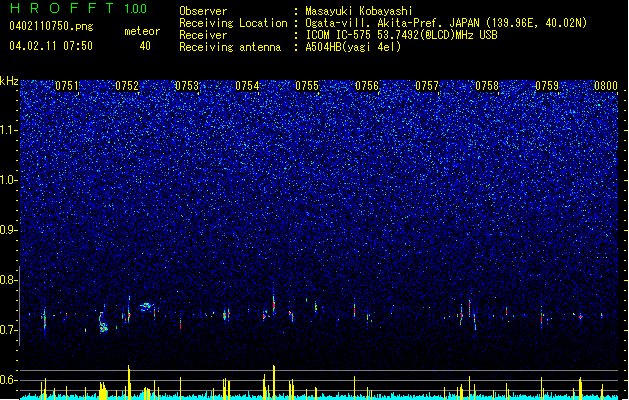629x400 pixels.
Task: Click the HROFFT title text
Action: (x=62, y=8)
